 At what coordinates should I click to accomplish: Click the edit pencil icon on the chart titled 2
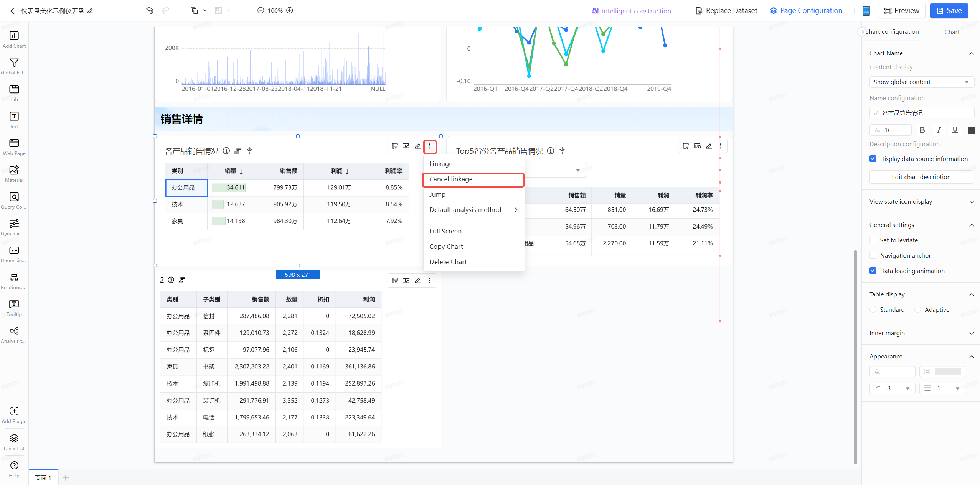417,281
